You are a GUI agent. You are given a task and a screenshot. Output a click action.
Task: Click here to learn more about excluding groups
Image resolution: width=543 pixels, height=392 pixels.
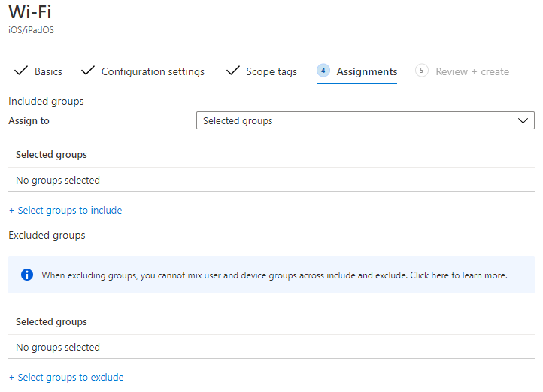click(x=459, y=275)
